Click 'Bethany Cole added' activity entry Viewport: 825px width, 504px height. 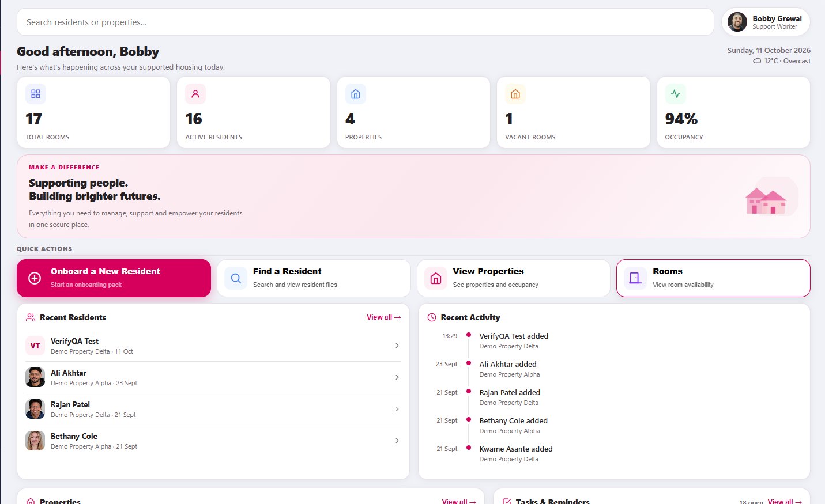tap(514, 420)
